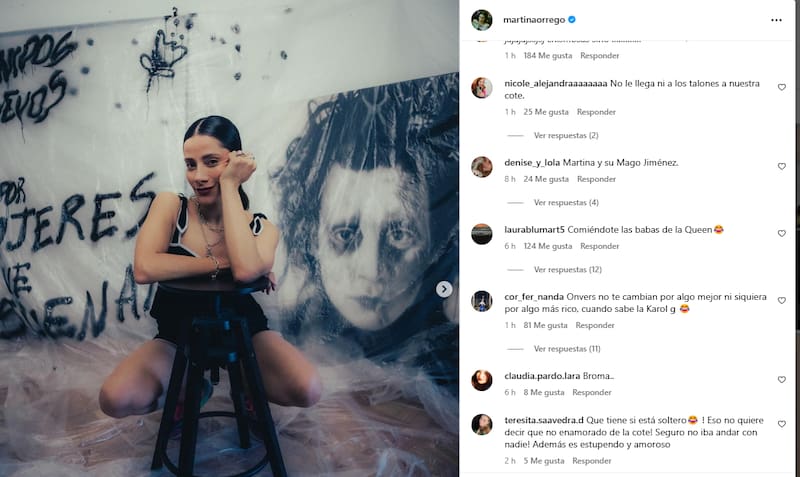Open teresita.saavedra.d's profile avatar

(482, 424)
